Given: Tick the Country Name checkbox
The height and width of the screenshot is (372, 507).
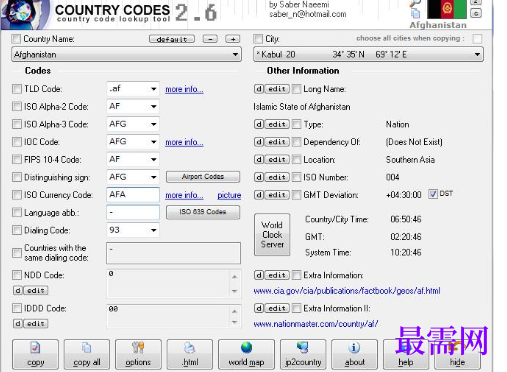Looking at the screenshot, I should 16,39.
